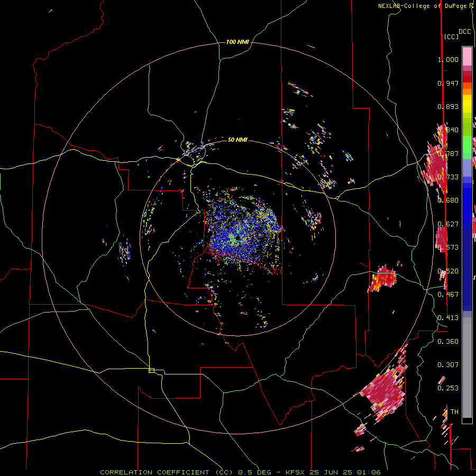Click the 0.360 scale value
Image resolution: width=476 pixels, height=476 pixels.
(x=448, y=342)
